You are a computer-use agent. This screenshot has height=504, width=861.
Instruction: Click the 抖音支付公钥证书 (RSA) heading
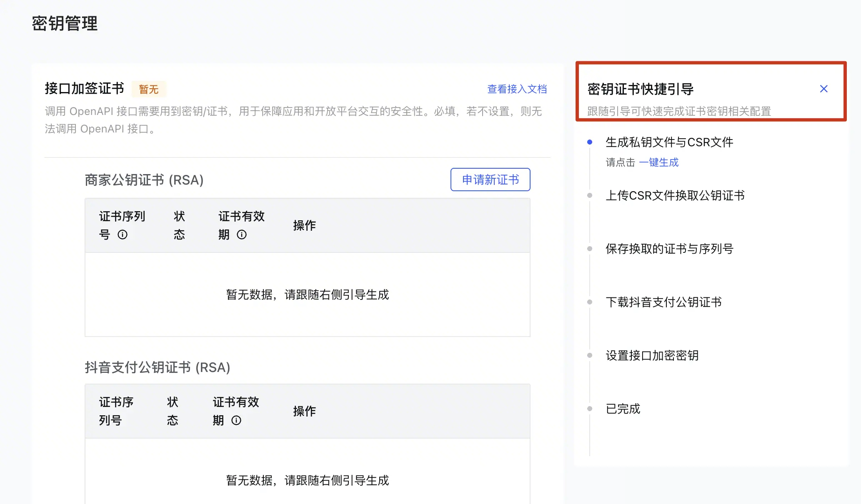tap(158, 367)
